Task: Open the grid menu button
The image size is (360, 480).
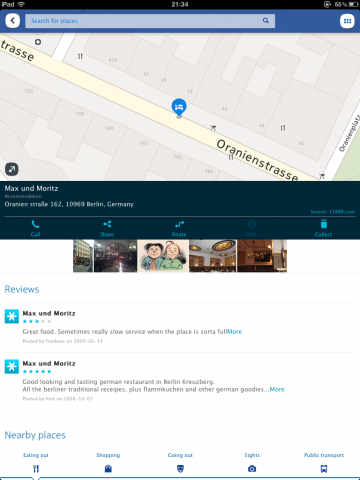Action: 347,21
